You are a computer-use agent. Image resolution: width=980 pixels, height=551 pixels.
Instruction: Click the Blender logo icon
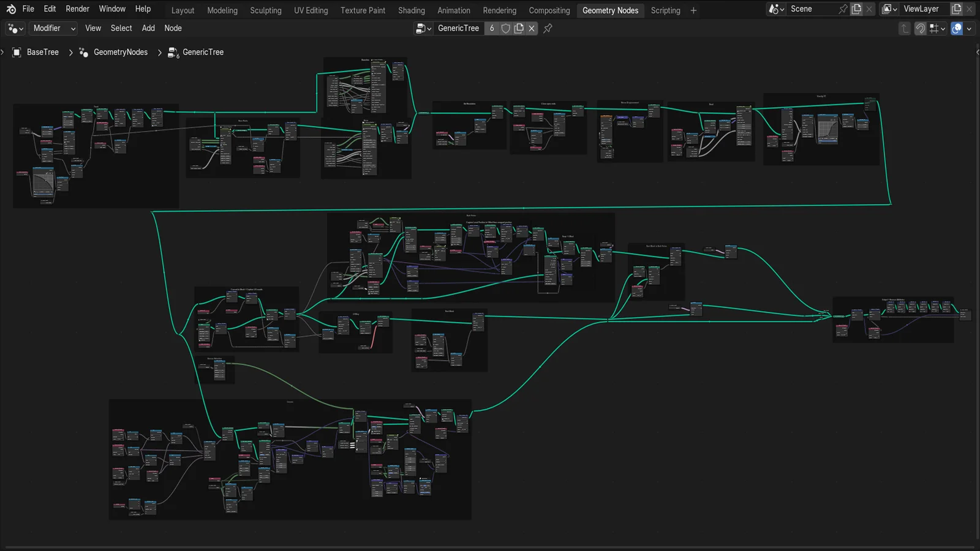[10, 9]
